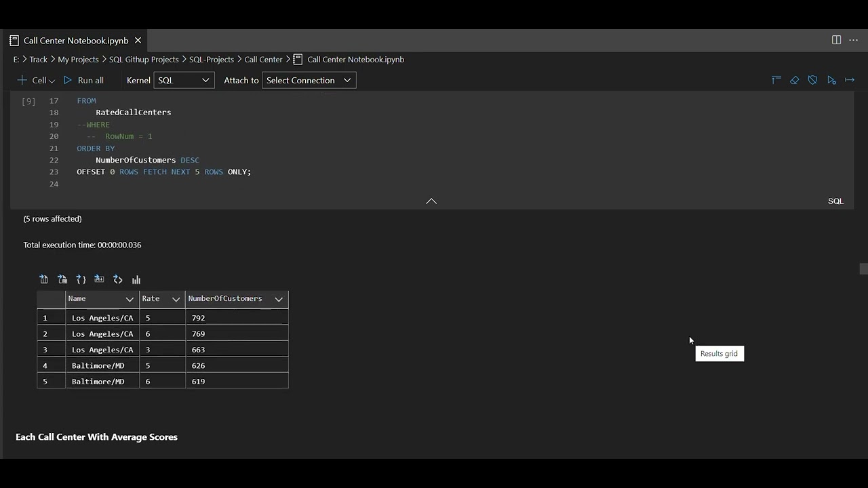
Task: Collapse the code cell with the up chevron
Action: [431, 201]
